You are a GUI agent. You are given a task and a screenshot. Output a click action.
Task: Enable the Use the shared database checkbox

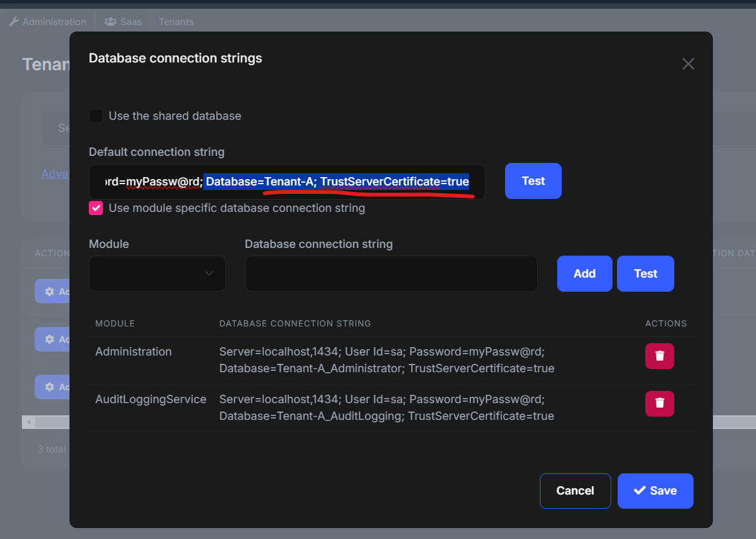96,117
